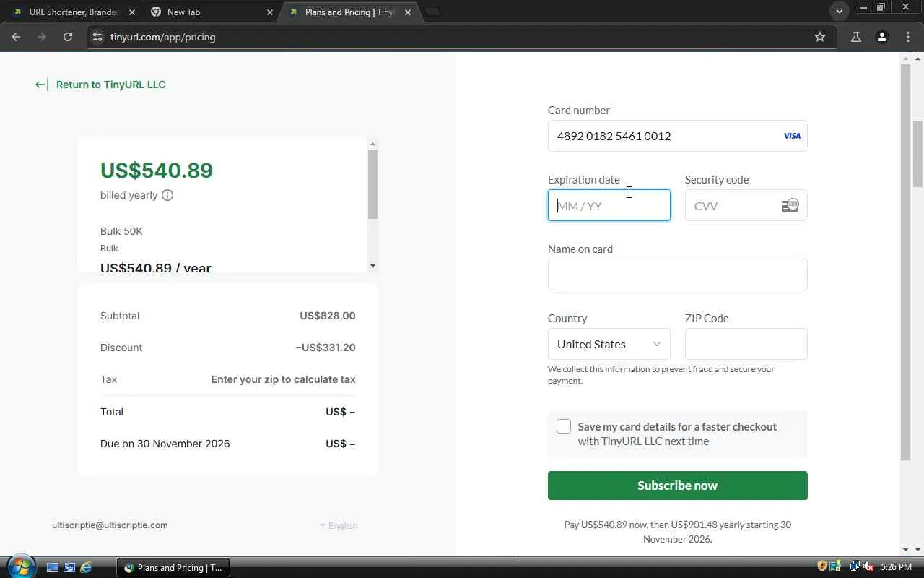Go back using the browser back arrow
924x578 pixels.
(x=16, y=37)
